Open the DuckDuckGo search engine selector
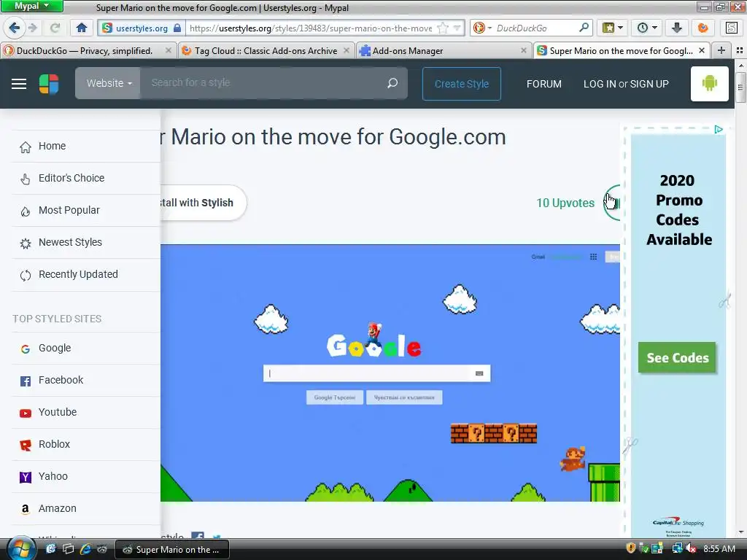 pyautogui.click(x=482, y=28)
